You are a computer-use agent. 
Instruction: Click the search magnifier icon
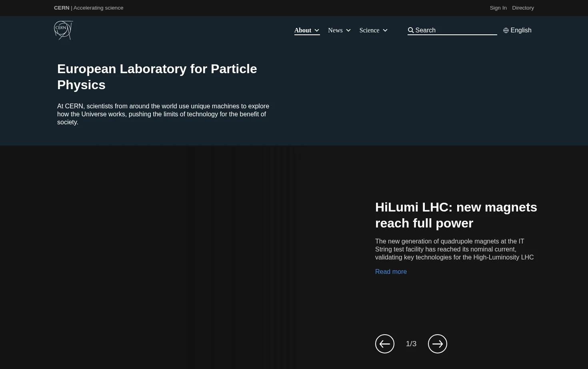[411, 30]
